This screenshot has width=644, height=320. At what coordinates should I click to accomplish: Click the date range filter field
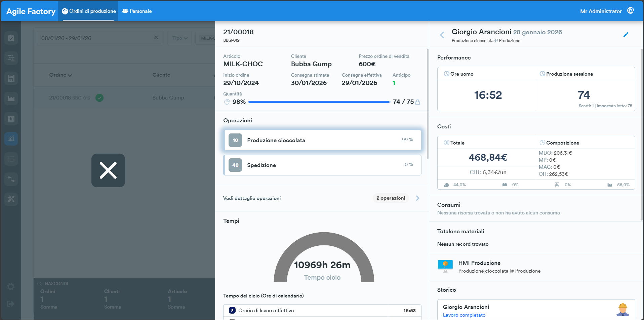coord(100,38)
